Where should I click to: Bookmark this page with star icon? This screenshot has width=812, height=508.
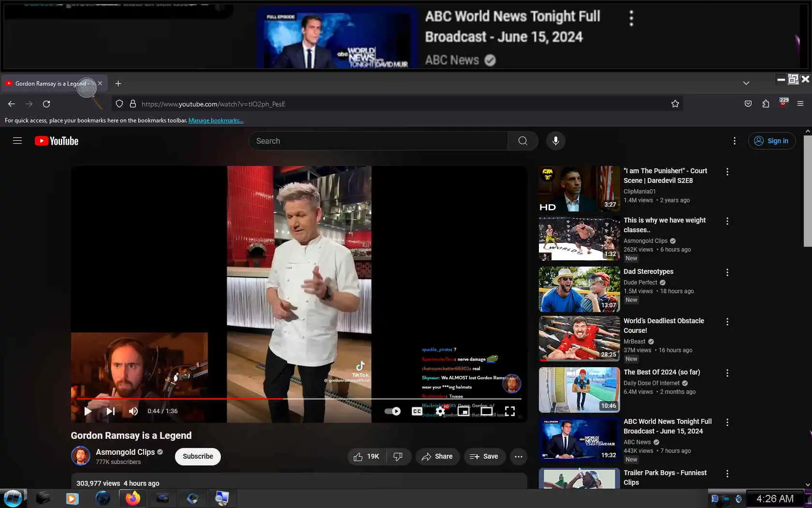click(675, 104)
